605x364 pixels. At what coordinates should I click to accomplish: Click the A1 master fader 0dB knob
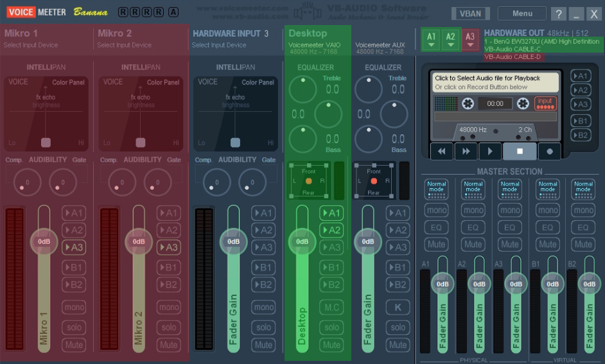442,284
